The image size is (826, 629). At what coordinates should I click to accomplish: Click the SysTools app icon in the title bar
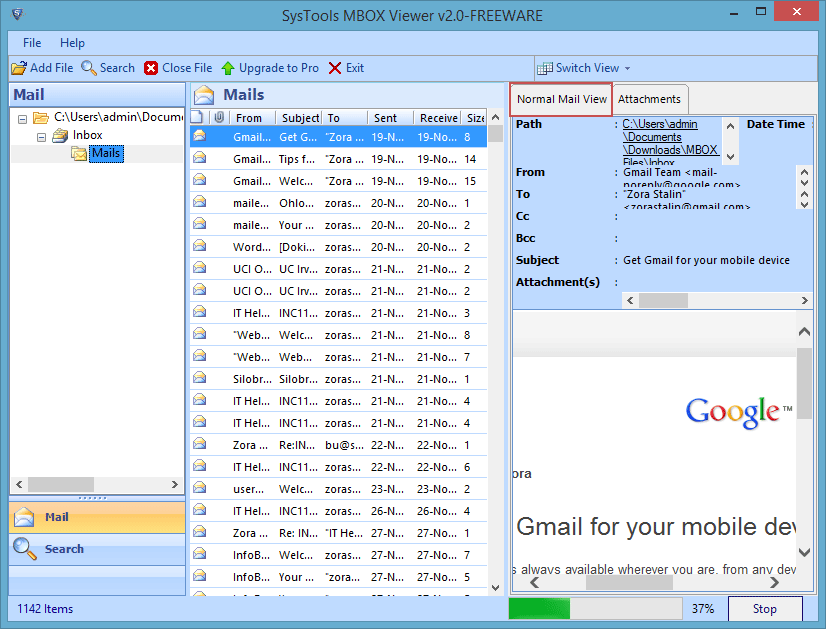[x=17, y=13]
